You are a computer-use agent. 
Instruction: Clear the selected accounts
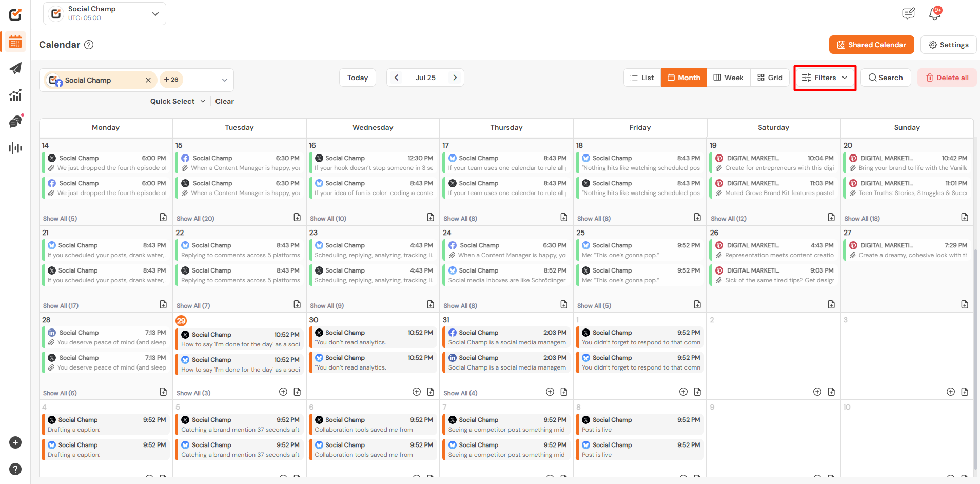(224, 101)
